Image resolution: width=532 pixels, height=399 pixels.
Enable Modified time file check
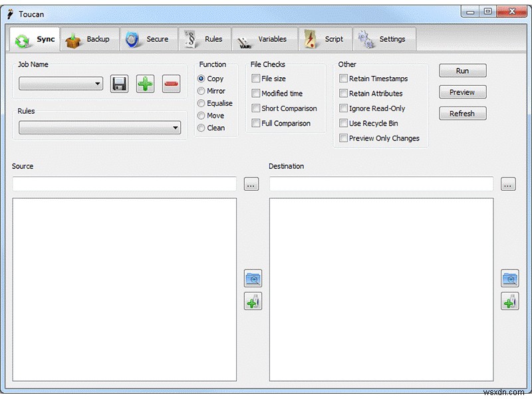tap(256, 93)
